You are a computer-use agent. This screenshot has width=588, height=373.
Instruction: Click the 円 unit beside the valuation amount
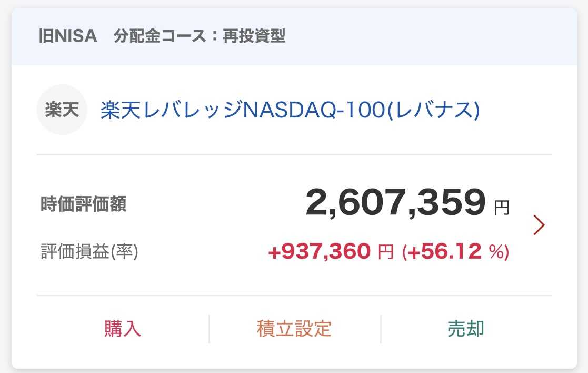pyautogui.click(x=502, y=208)
